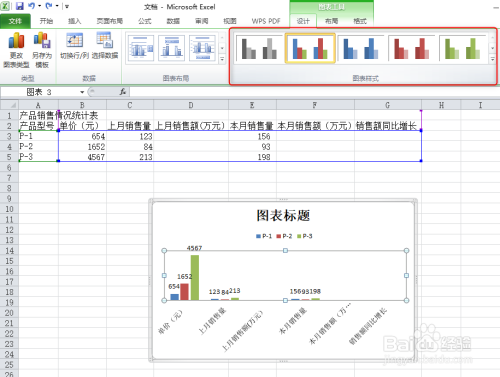Switch to the 开始 Home tab
This screenshot has width=500, height=377.
pos(46,21)
